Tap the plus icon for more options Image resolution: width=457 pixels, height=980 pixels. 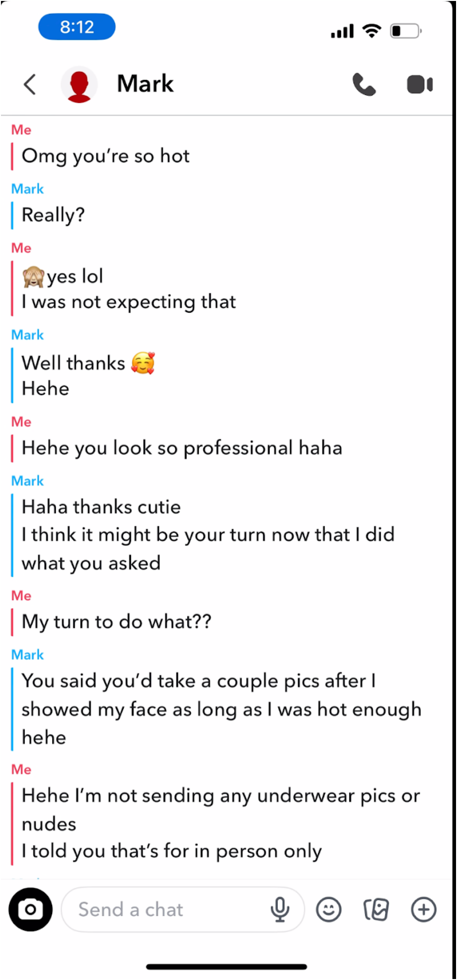coord(423,909)
